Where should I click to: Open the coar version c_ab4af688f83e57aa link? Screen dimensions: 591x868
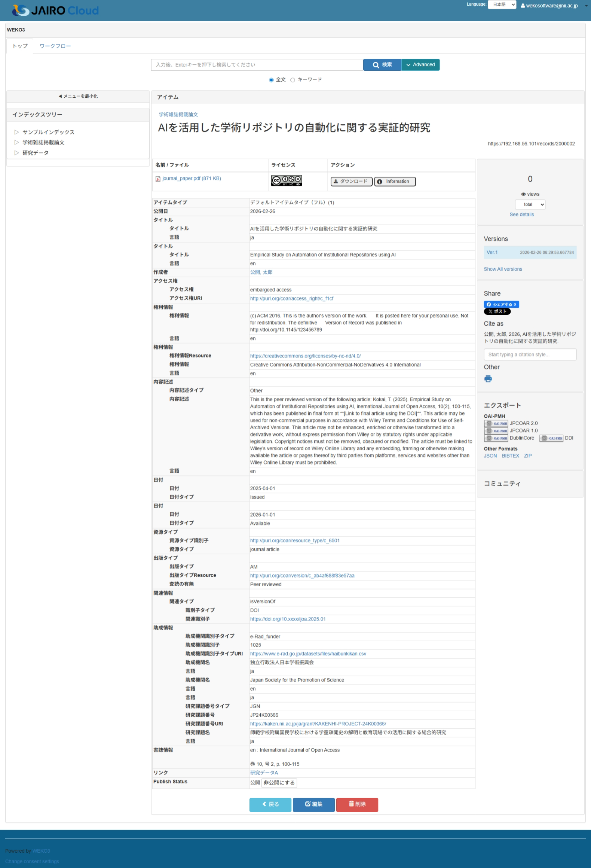click(302, 576)
